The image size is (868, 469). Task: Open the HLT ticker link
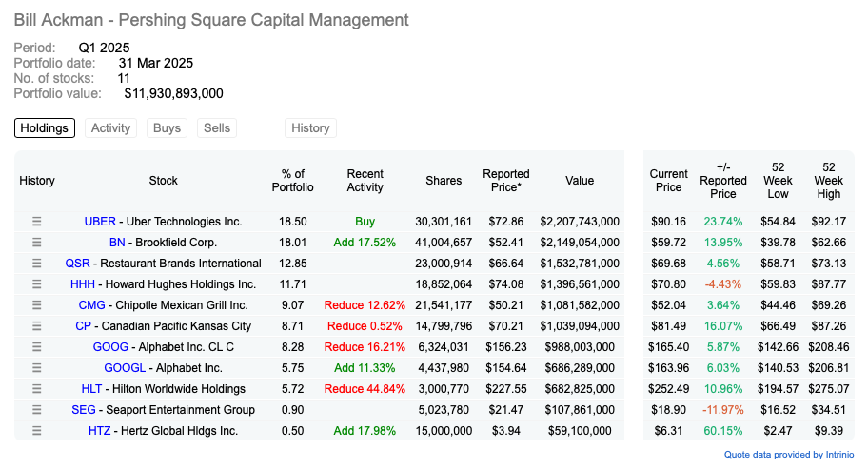pyautogui.click(x=91, y=389)
